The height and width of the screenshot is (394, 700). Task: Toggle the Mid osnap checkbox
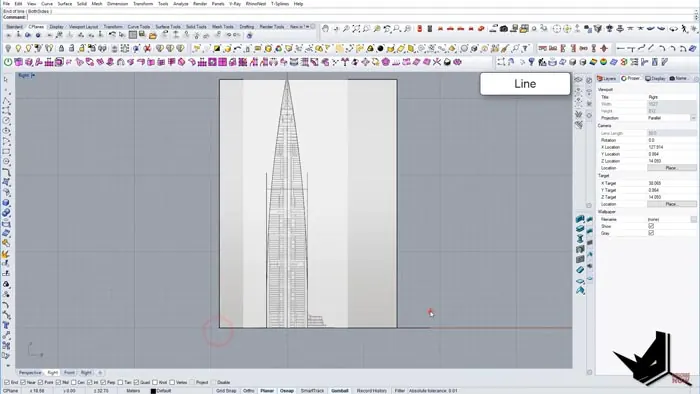58,382
